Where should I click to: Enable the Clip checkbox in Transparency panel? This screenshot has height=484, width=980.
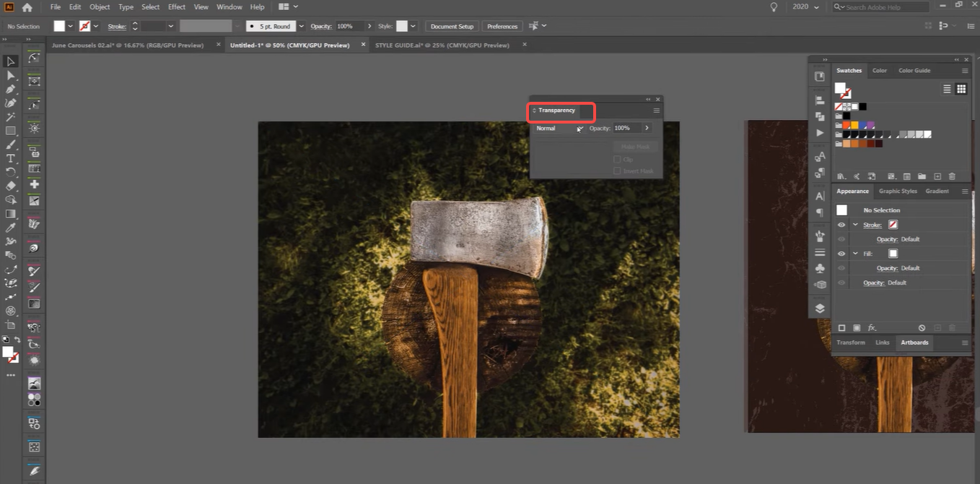pyautogui.click(x=618, y=159)
